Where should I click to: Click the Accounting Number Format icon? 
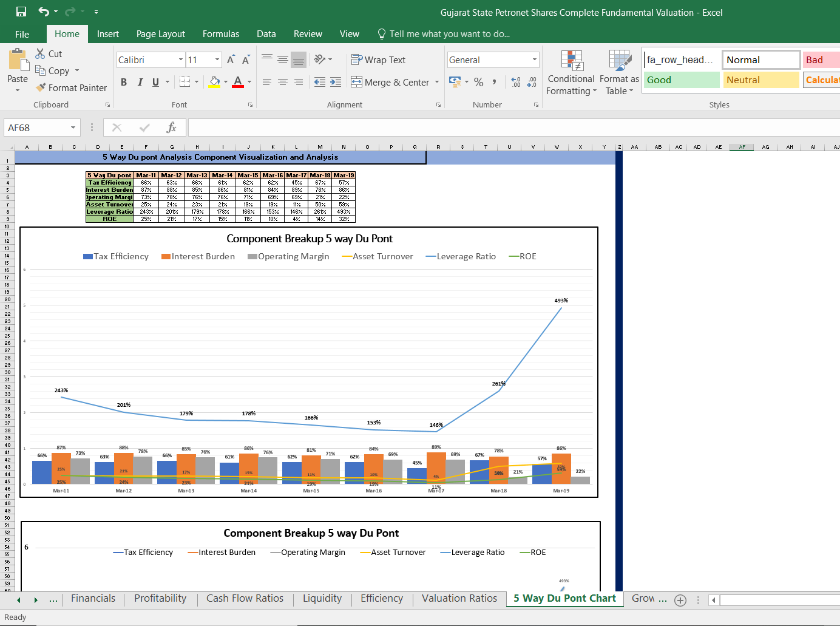point(455,82)
